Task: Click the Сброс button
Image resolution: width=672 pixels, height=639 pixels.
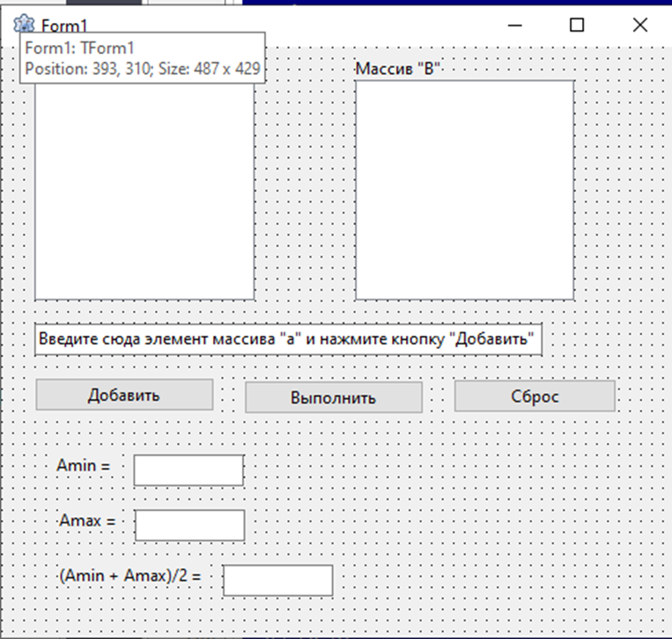Action: (535, 396)
